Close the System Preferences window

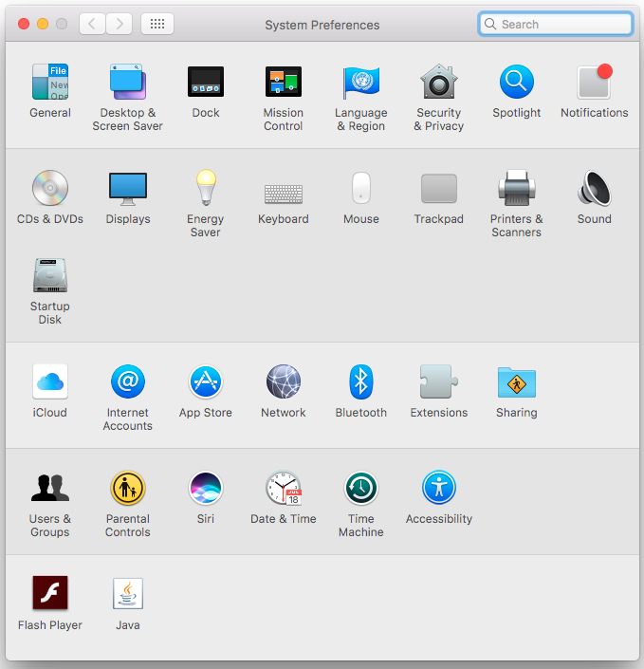pos(24,24)
